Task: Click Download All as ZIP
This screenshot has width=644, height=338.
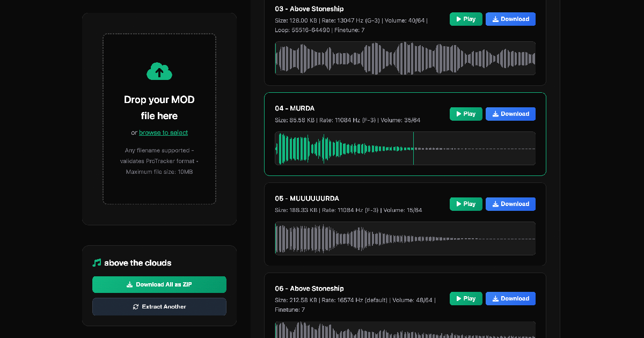Action: (x=159, y=284)
